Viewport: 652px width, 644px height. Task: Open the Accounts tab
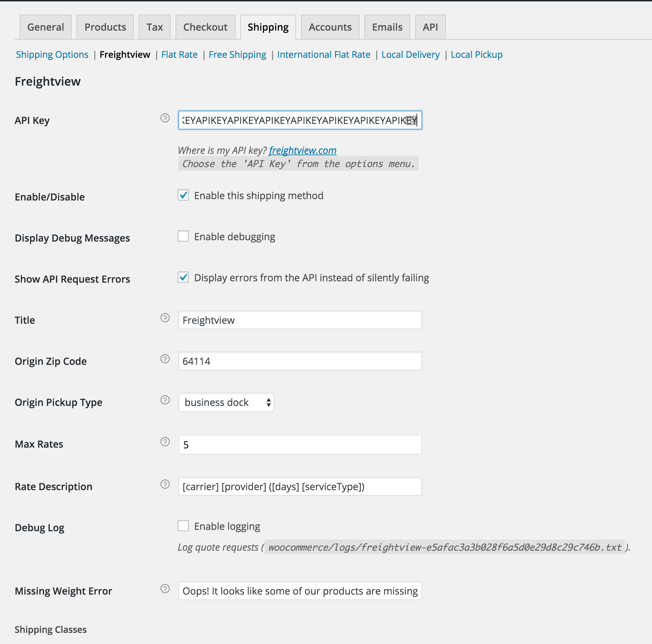pyautogui.click(x=330, y=27)
